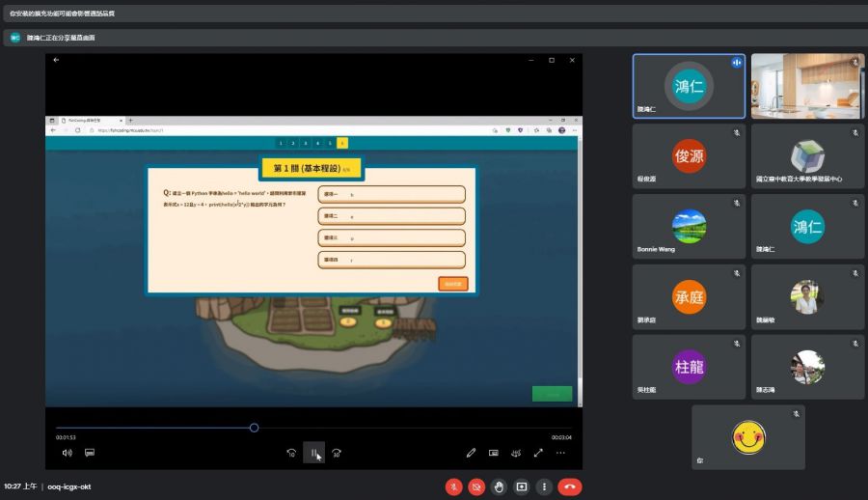Click the extension warning banner at top
Screen dimensions: 868x500
click(436, 14)
